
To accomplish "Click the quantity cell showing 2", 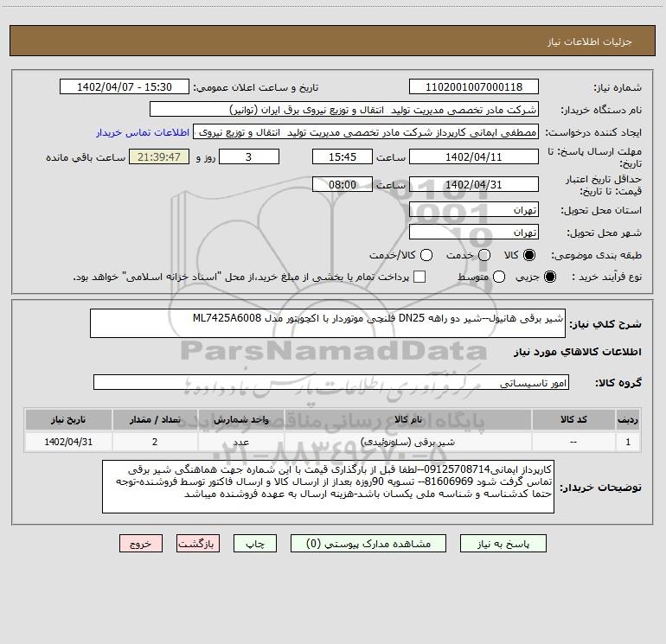I will [x=155, y=442].
